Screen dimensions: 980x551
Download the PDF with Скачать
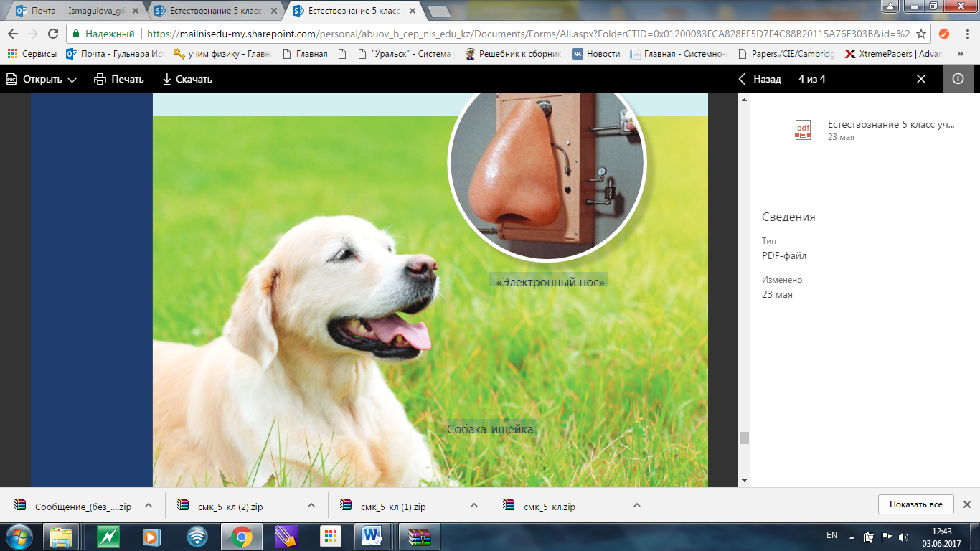click(187, 79)
